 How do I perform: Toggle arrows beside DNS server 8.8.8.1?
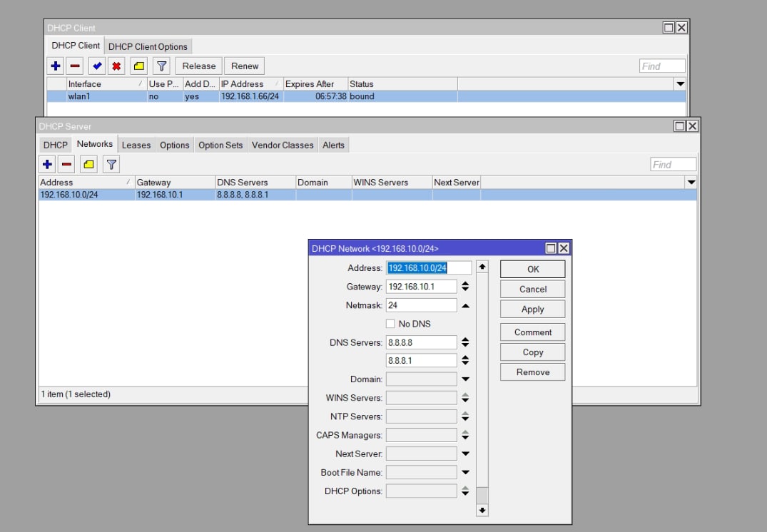pos(465,360)
